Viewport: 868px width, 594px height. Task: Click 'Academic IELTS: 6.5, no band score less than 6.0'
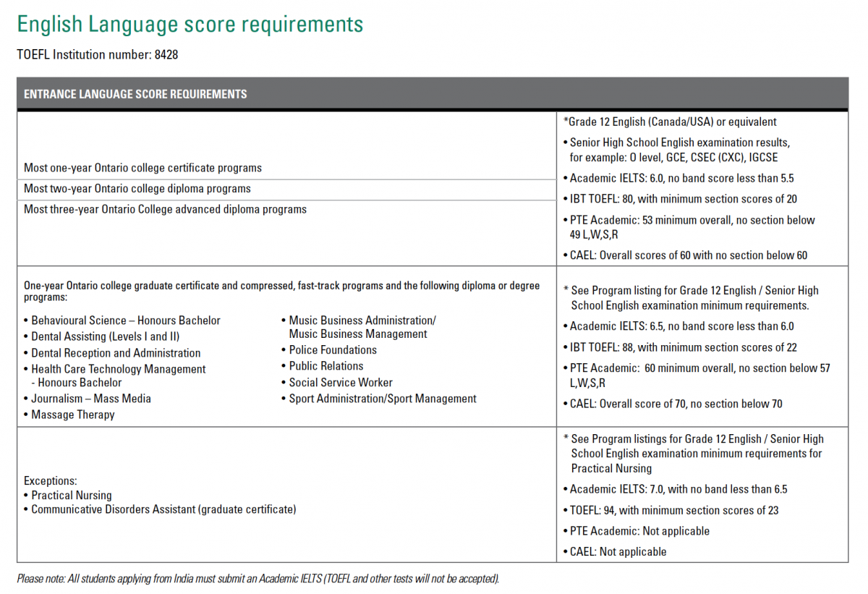[678, 326]
